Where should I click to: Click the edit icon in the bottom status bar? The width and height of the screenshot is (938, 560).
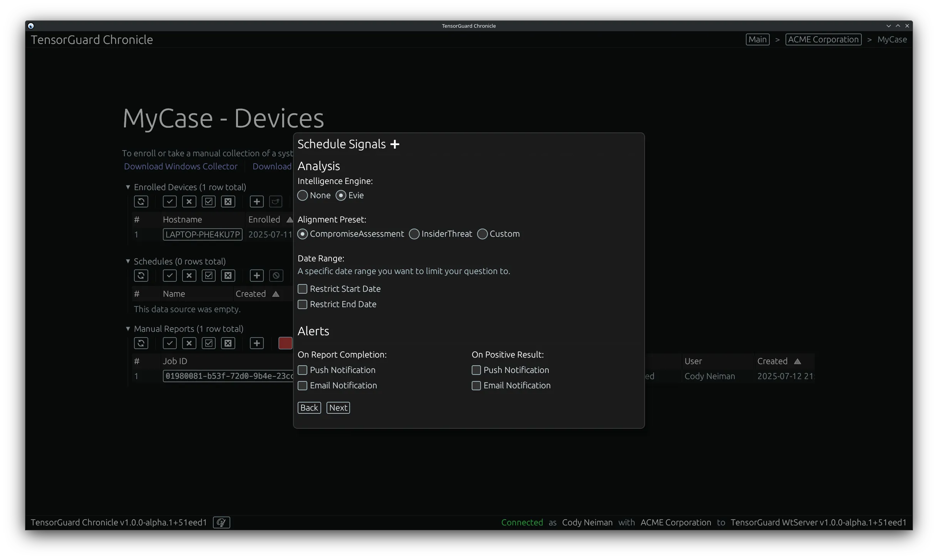pyautogui.click(x=221, y=522)
